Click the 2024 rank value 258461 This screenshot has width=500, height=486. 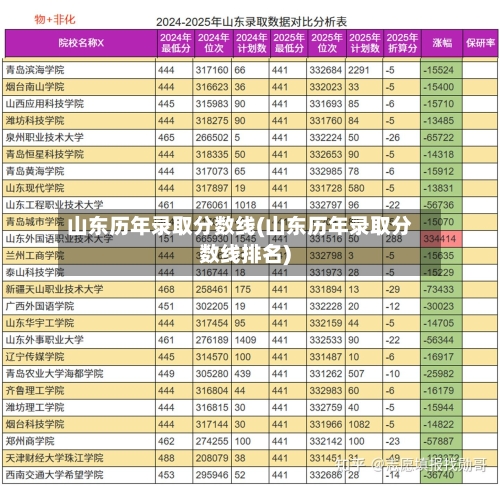click(212, 289)
